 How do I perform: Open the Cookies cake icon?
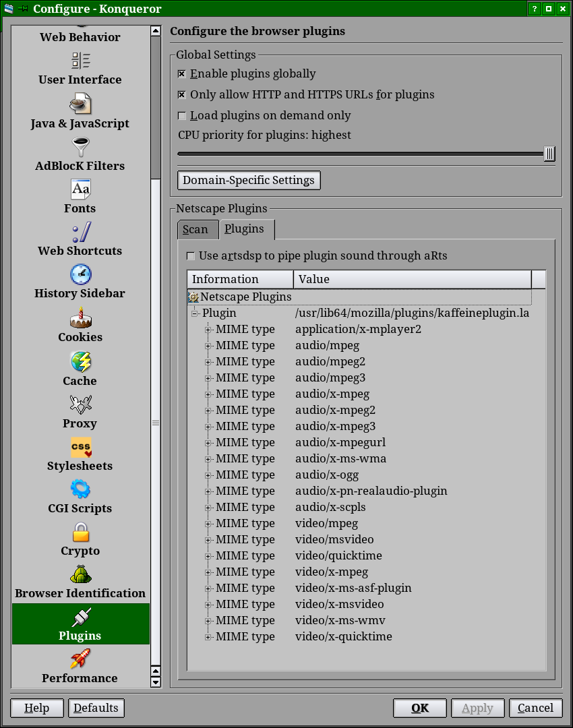(x=81, y=317)
